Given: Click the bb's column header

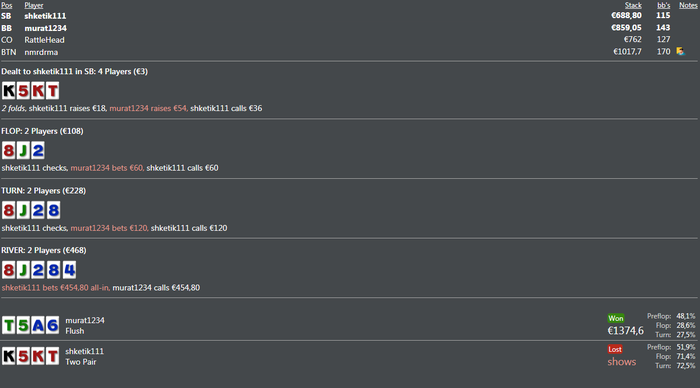Looking at the screenshot, I should coord(663,5).
